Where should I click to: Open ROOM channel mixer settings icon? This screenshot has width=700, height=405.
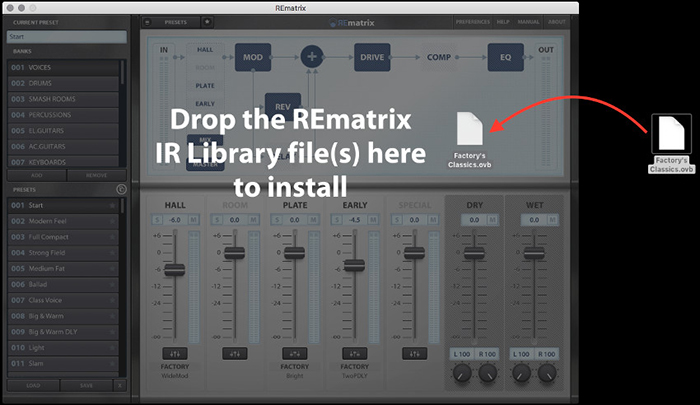point(235,354)
